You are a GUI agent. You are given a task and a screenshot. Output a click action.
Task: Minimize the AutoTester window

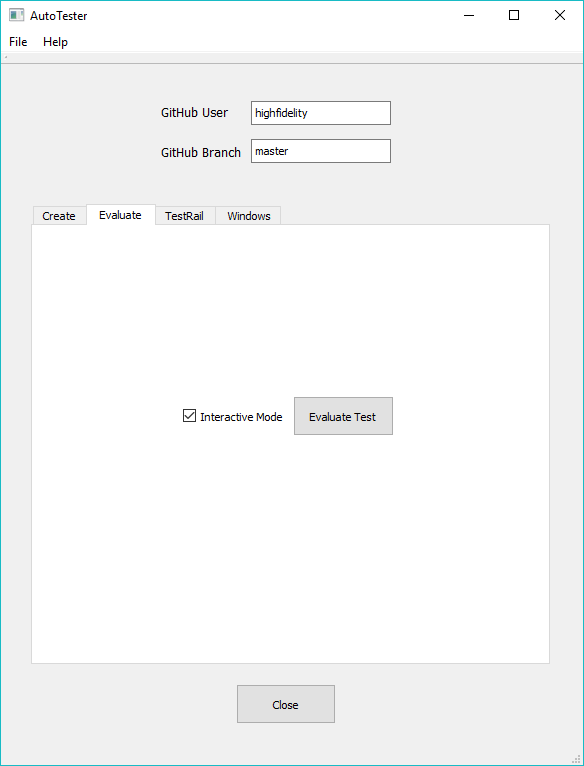click(469, 15)
